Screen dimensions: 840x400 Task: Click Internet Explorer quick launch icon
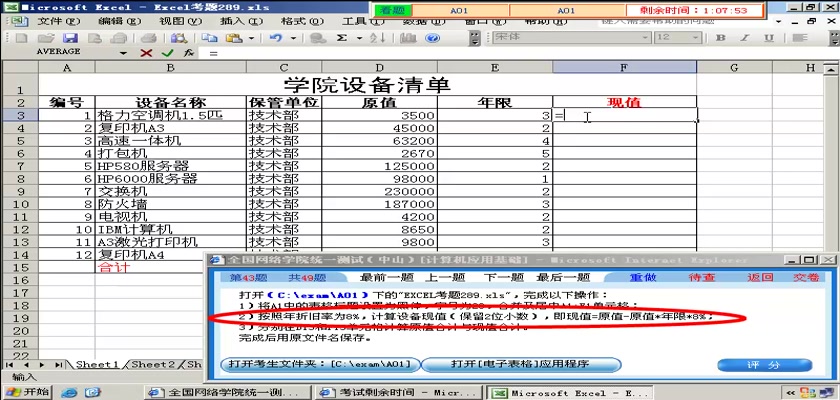[69, 393]
